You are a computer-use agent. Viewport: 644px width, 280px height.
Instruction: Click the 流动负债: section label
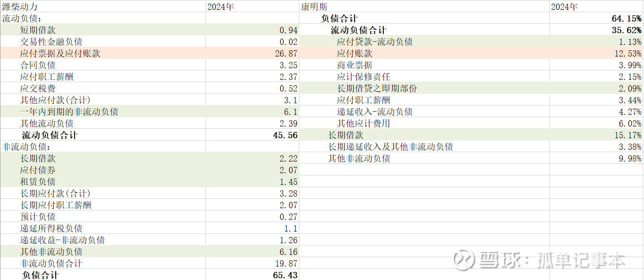(x=22, y=18)
